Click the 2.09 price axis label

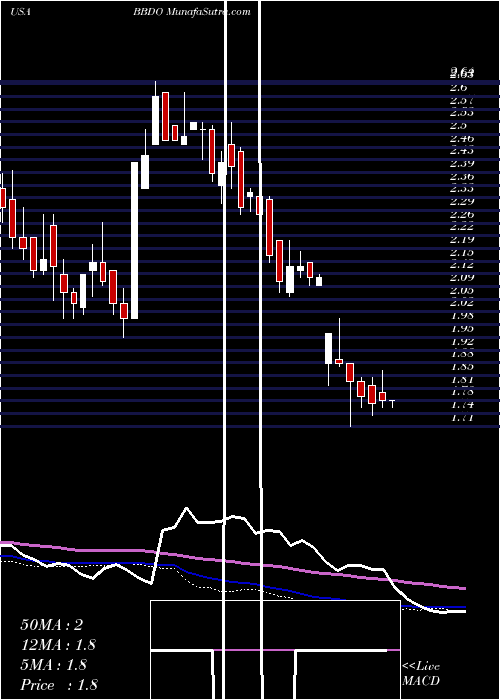462,278
